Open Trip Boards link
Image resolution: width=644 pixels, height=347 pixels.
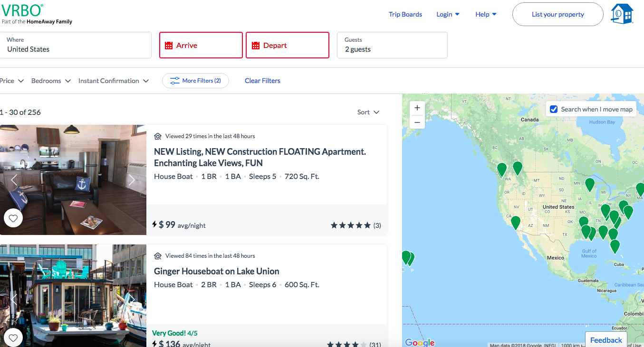(405, 14)
